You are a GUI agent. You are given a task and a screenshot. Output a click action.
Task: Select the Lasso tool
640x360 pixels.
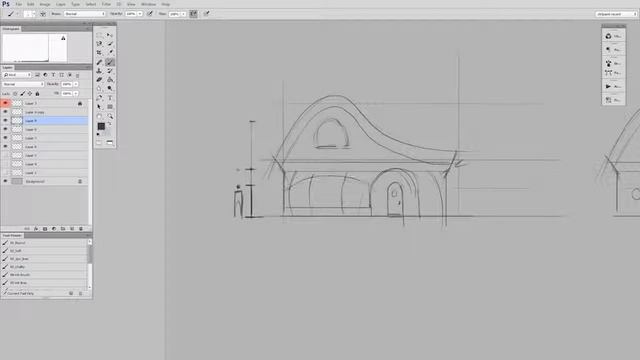pos(99,44)
